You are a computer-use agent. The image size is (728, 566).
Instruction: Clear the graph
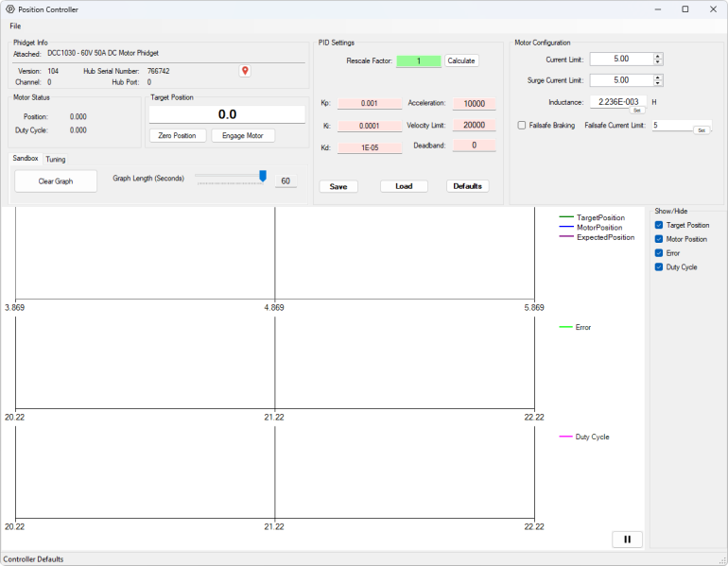point(56,180)
